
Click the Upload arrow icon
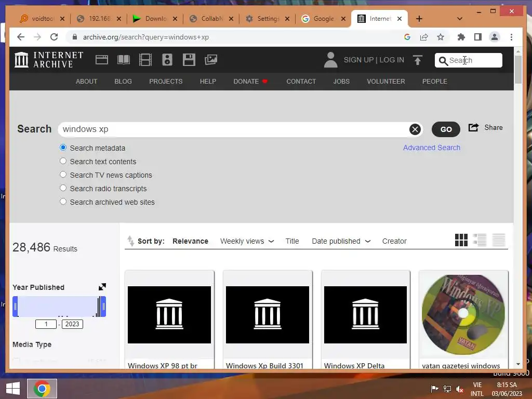coord(418,60)
